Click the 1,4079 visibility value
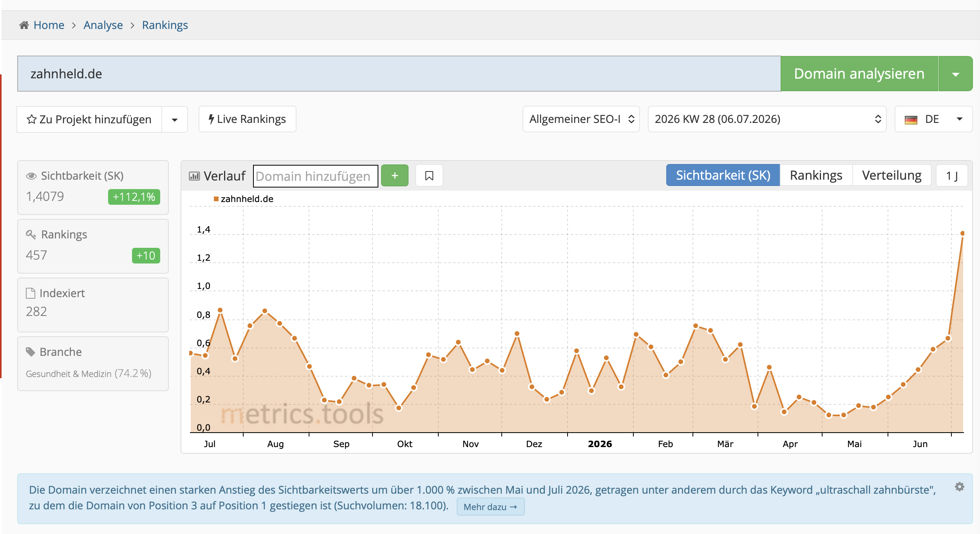Viewport: 980px width, 534px height. (45, 197)
